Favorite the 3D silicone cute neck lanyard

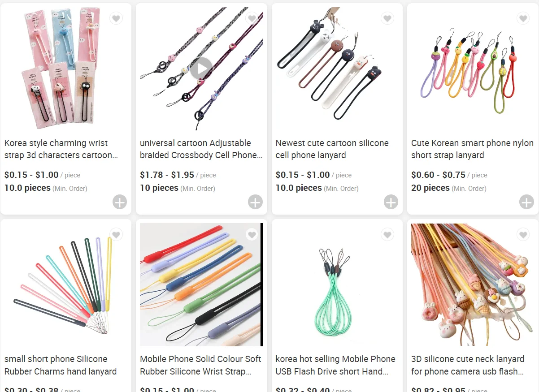click(523, 235)
